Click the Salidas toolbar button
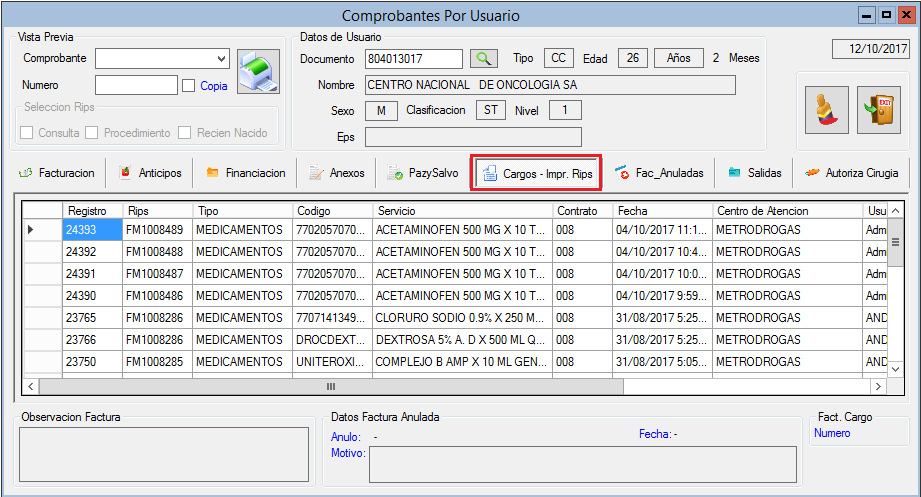 [x=755, y=173]
